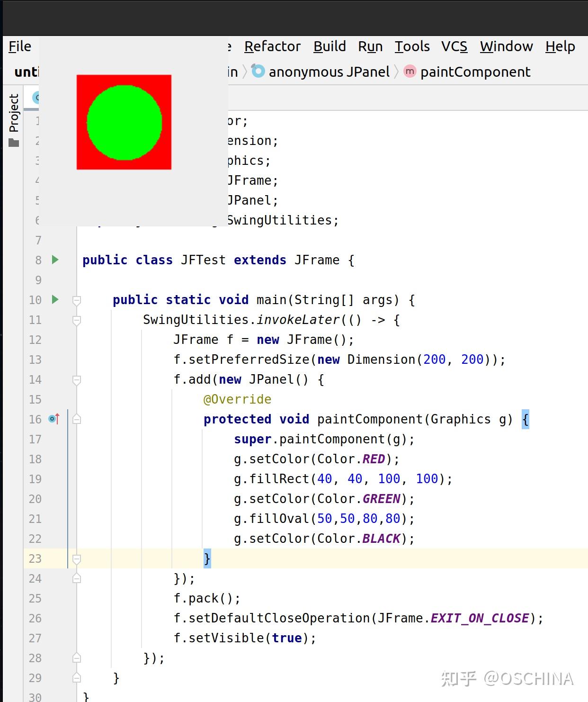Open the Build menu
The height and width of the screenshot is (702, 588).
coord(330,46)
